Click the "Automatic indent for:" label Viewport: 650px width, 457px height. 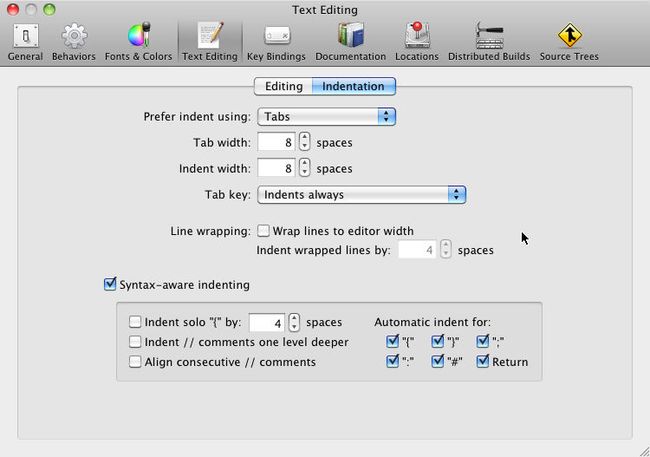point(432,322)
